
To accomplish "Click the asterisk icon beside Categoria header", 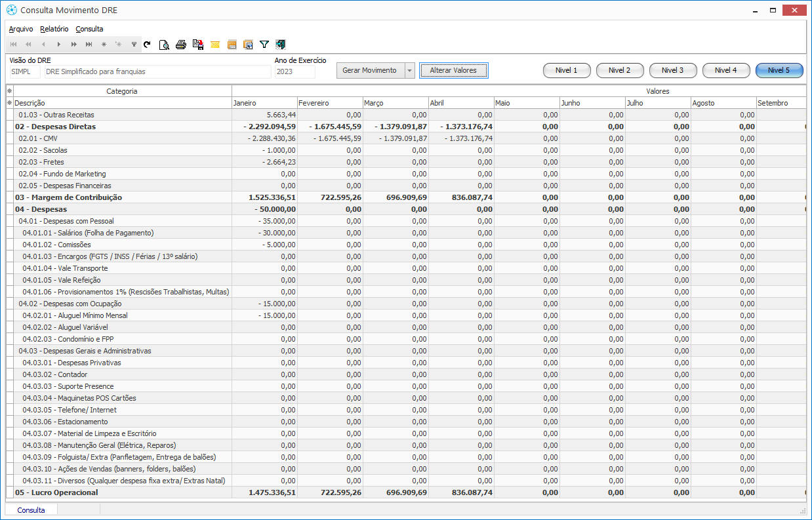I will pyautogui.click(x=9, y=91).
